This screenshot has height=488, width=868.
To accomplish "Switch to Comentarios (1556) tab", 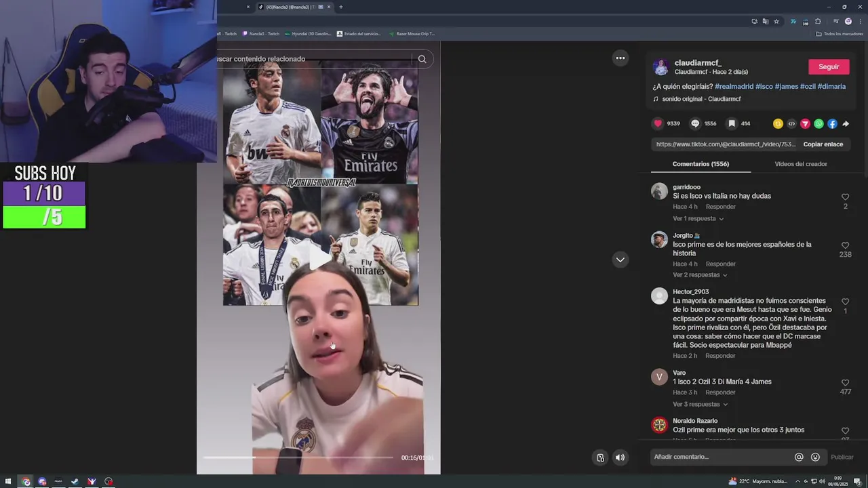I will (701, 164).
